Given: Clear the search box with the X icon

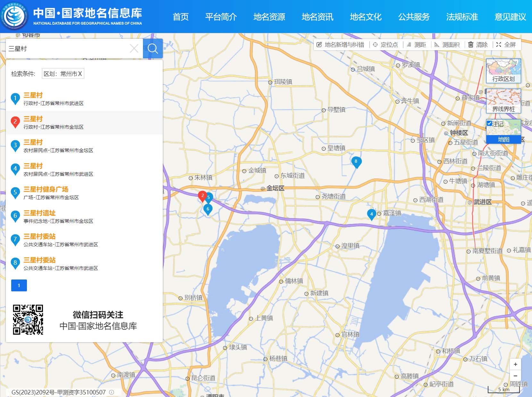Looking at the screenshot, I should tap(134, 49).
